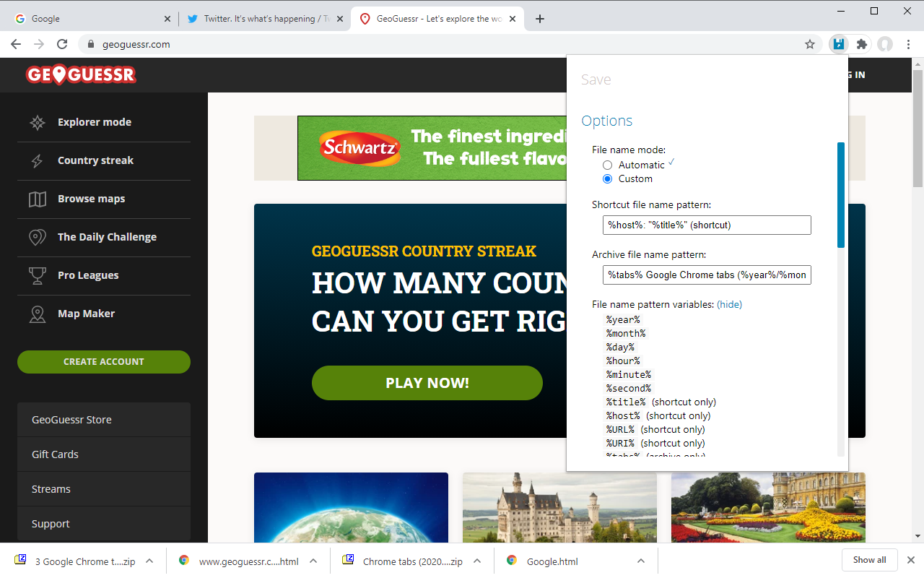
Task: Click the Shortcut file name pattern field
Action: (x=707, y=225)
